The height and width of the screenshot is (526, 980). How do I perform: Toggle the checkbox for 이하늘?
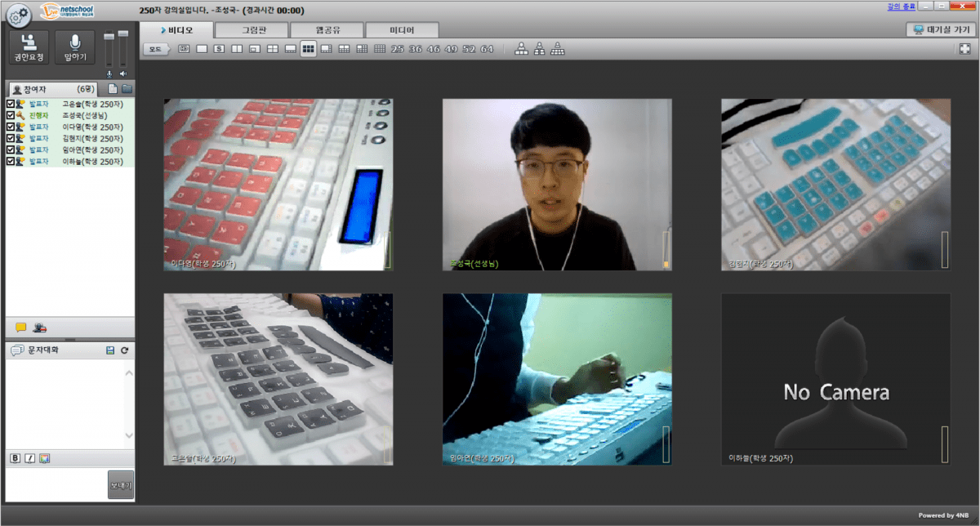10,162
